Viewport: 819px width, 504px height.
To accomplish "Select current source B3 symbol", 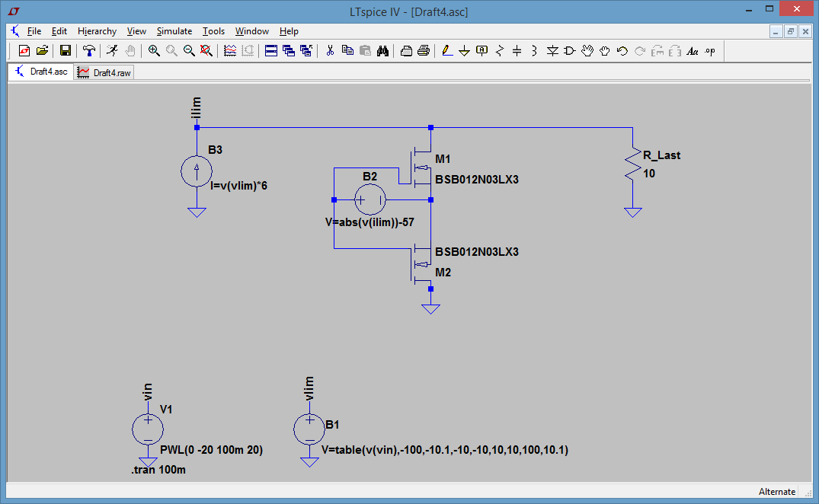I will [x=197, y=171].
